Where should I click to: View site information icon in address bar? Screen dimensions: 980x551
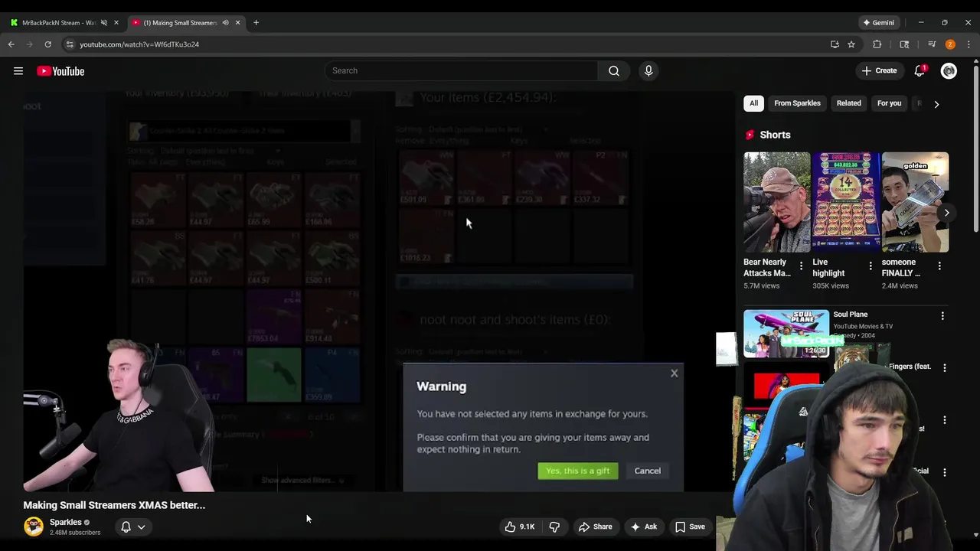point(70,44)
